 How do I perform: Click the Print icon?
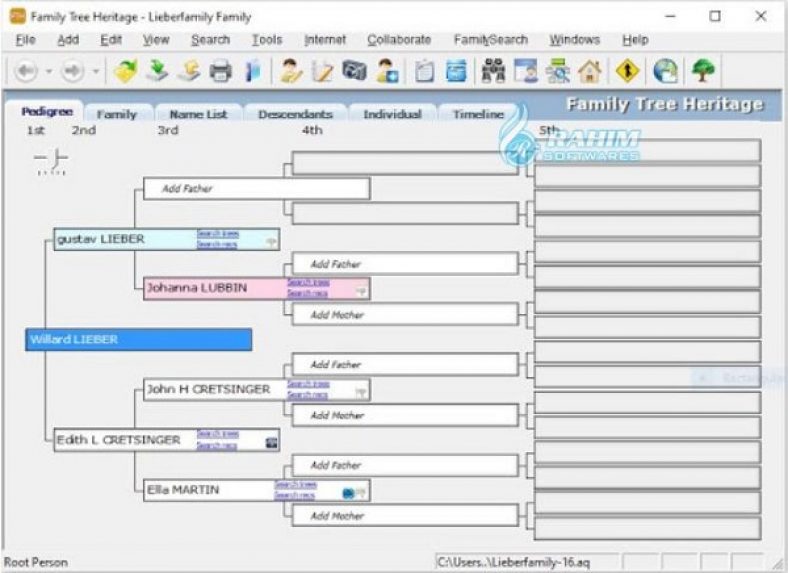[x=221, y=71]
